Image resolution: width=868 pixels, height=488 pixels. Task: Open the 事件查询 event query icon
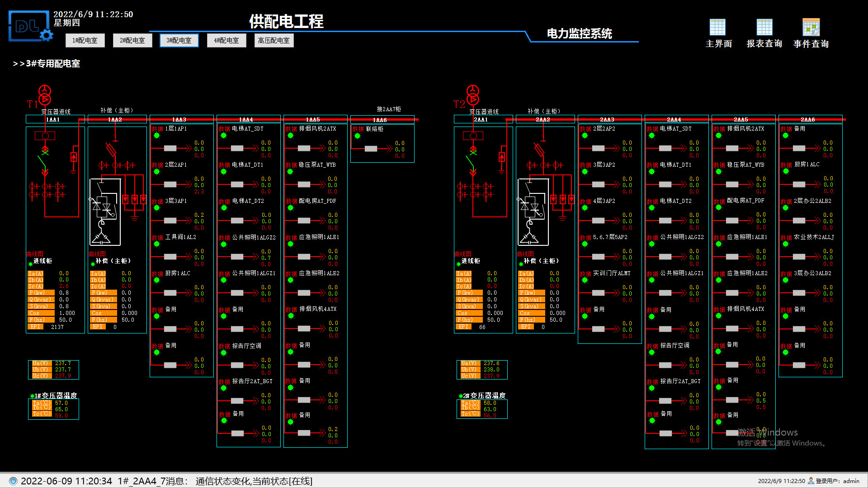[x=811, y=28]
